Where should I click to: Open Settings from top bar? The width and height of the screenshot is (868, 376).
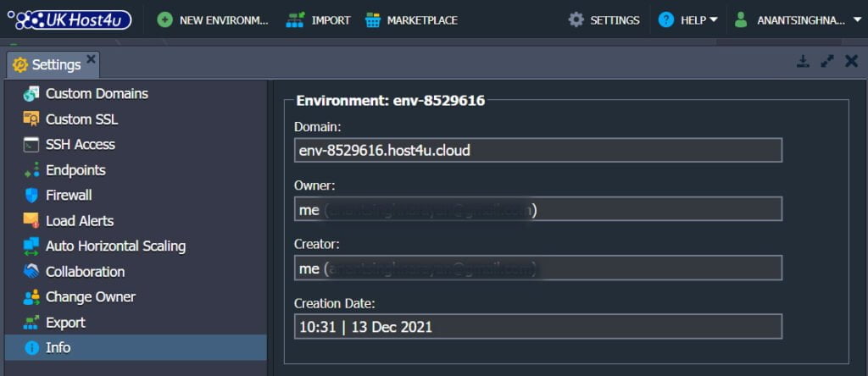point(604,20)
